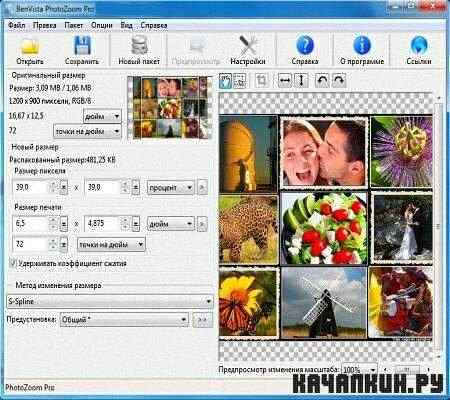Click the print width calculator button

(x=63, y=224)
